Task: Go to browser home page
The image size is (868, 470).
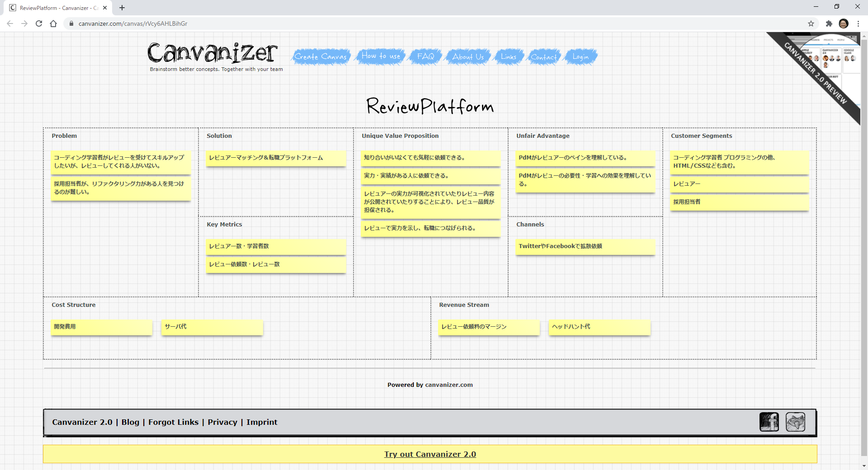Action: [x=53, y=23]
